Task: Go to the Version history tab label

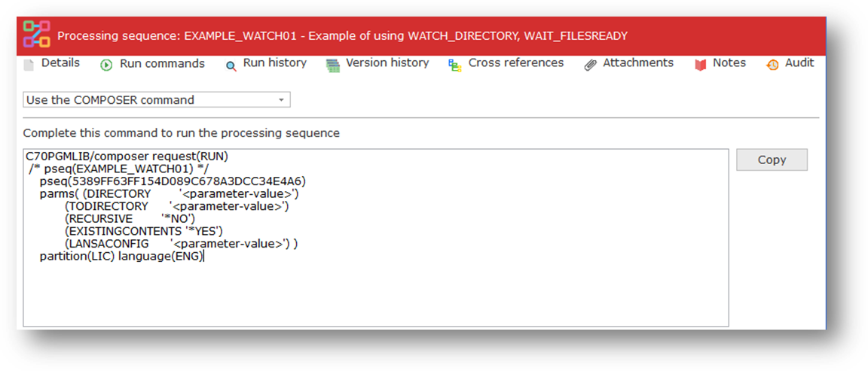Action: click(x=387, y=63)
